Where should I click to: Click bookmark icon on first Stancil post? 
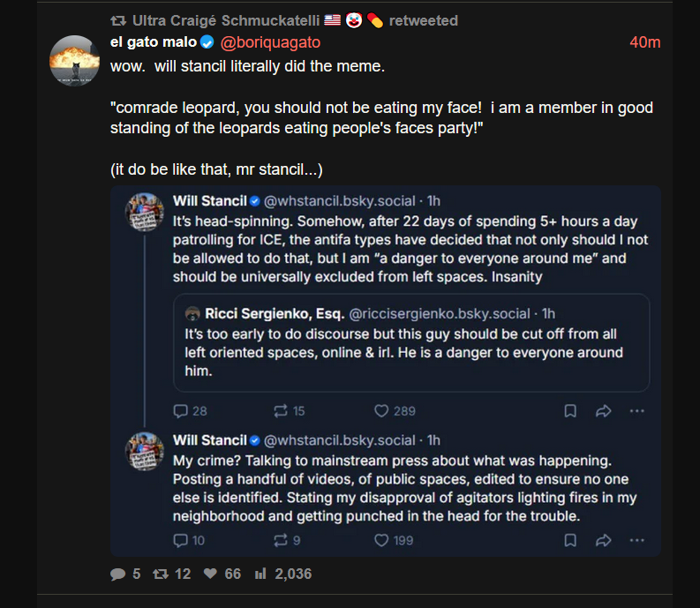pyautogui.click(x=570, y=410)
